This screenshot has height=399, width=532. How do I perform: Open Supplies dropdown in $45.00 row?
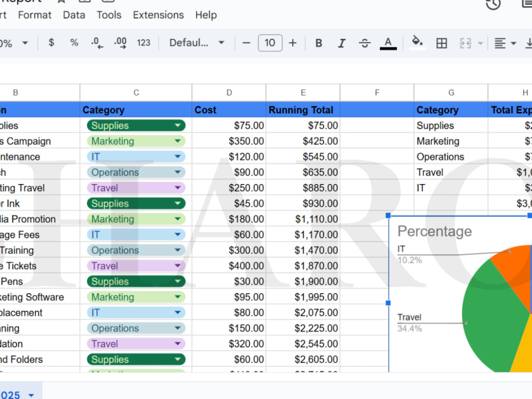(178, 204)
